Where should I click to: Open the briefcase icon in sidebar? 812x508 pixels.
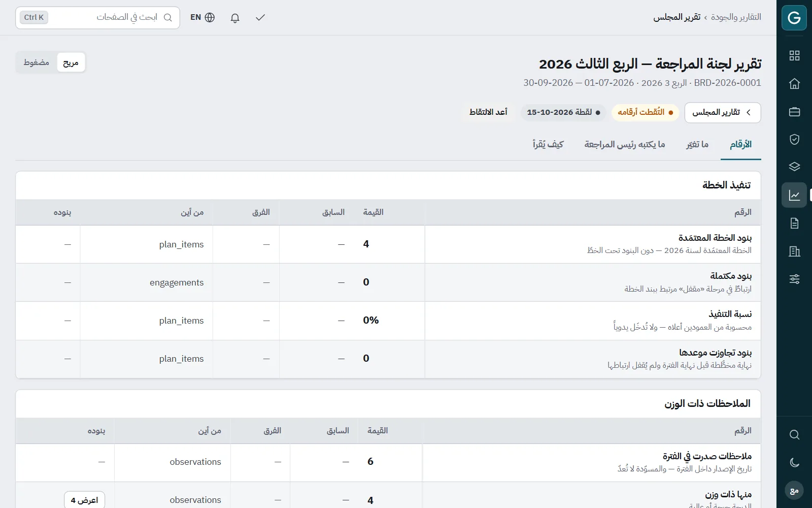tap(794, 111)
